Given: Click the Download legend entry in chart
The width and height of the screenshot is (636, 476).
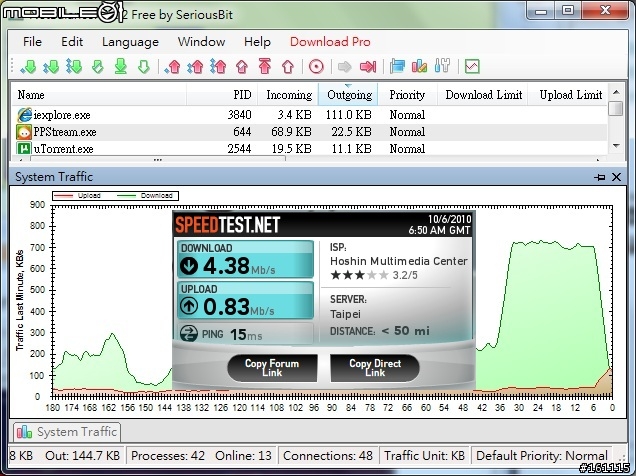Looking at the screenshot, I should coord(145,196).
